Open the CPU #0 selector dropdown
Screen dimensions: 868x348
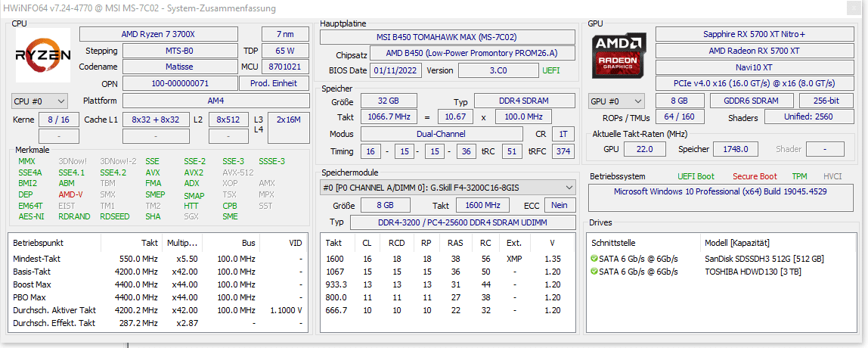coord(40,101)
